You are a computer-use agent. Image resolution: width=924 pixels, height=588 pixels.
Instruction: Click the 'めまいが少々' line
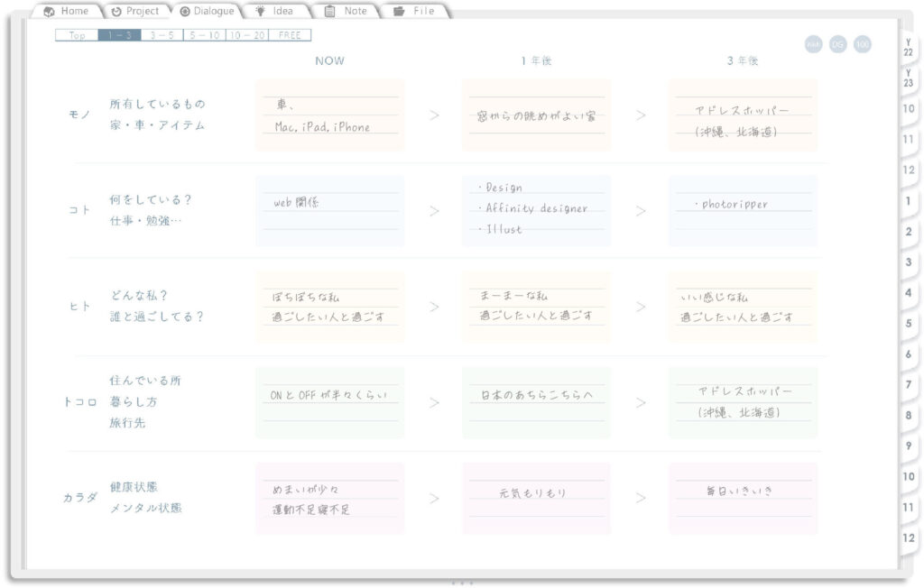(x=305, y=489)
